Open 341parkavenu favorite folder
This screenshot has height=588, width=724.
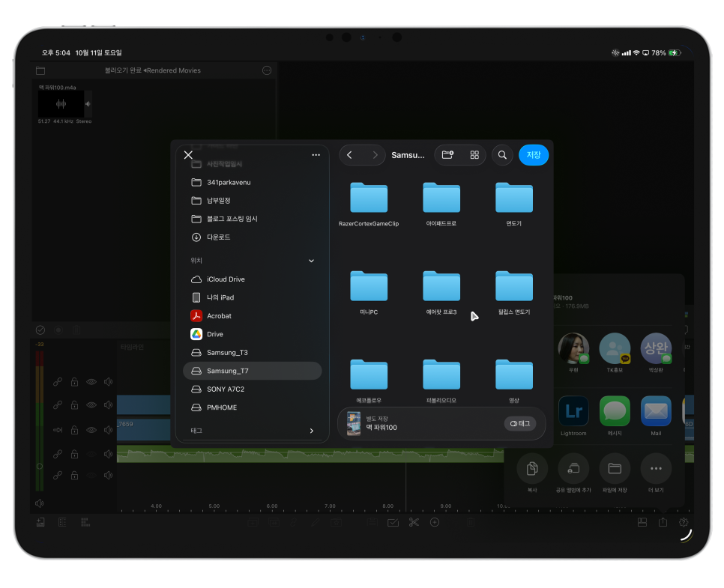252,182
